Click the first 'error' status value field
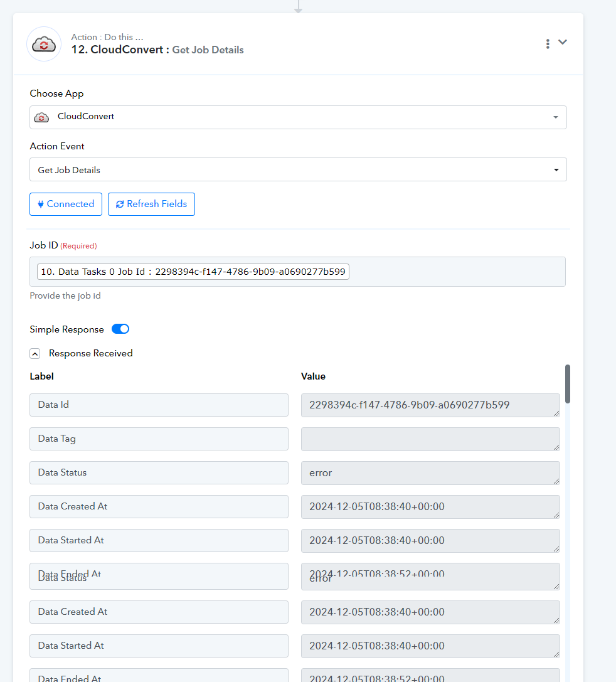The width and height of the screenshot is (616, 682). coord(430,473)
